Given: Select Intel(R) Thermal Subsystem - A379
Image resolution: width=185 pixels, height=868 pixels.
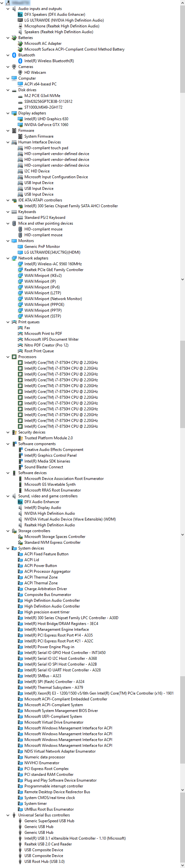Looking at the screenshot, I should [54, 688].
